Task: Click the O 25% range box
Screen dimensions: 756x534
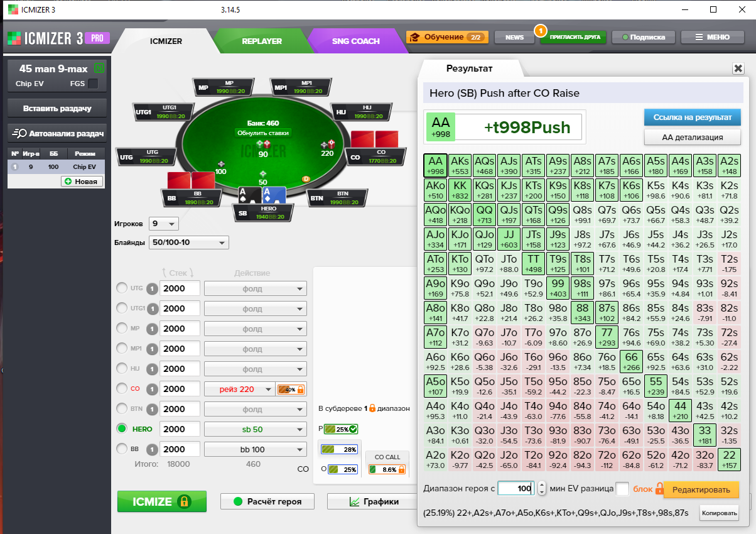Action: pyautogui.click(x=343, y=469)
